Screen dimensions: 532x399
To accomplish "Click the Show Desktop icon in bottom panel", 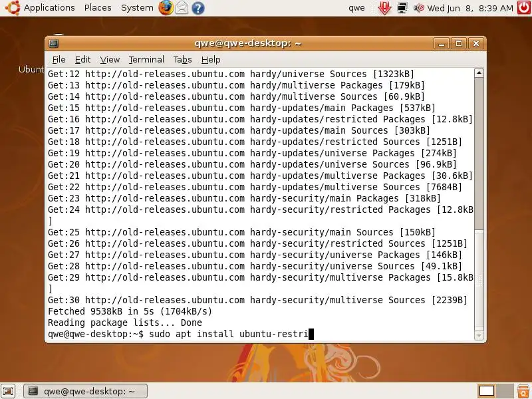I will (x=8, y=391).
